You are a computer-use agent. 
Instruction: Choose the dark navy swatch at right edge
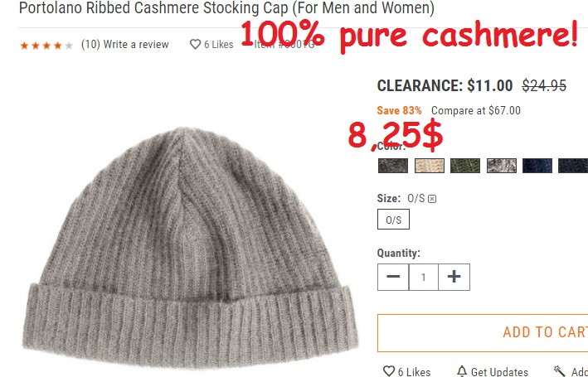(x=573, y=166)
